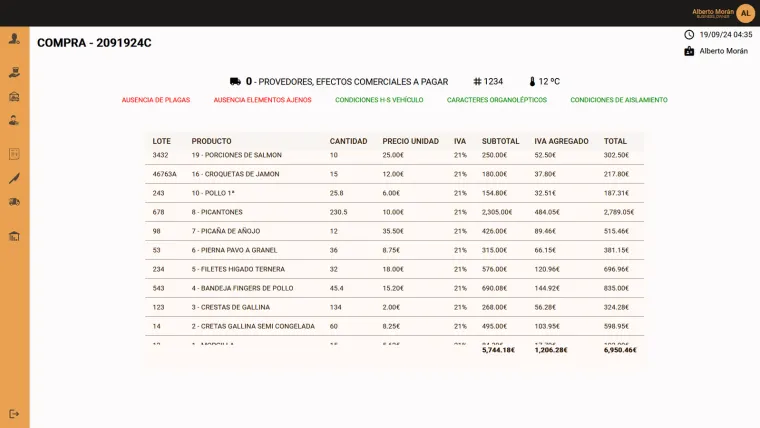
Task: Click the TOTAL column header
Action: [x=615, y=141]
